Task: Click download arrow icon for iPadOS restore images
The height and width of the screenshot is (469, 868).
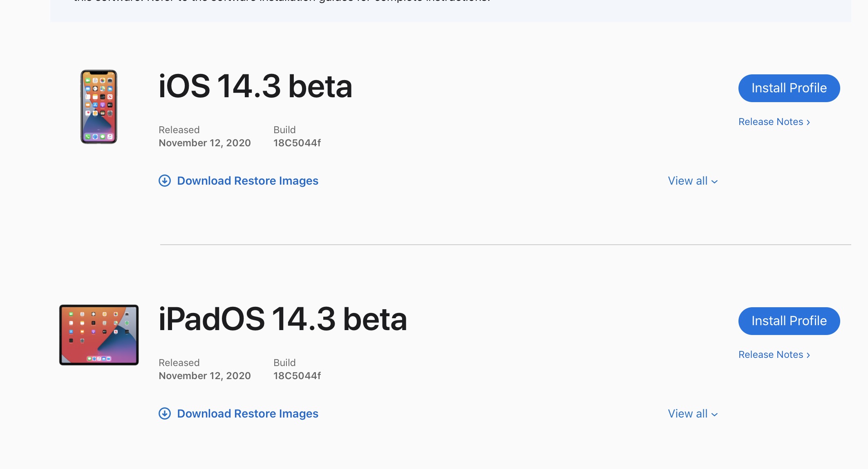Action: click(x=165, y=413)
